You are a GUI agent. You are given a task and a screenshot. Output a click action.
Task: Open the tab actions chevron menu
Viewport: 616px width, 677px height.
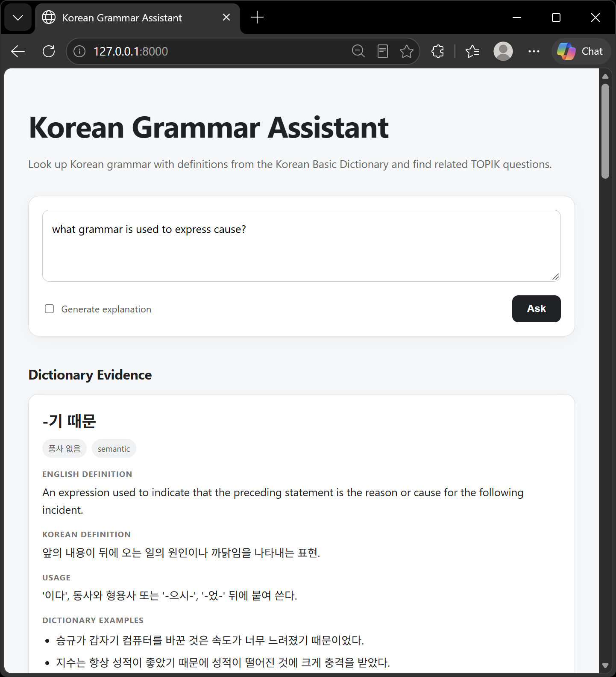click(x=18, y=18)
